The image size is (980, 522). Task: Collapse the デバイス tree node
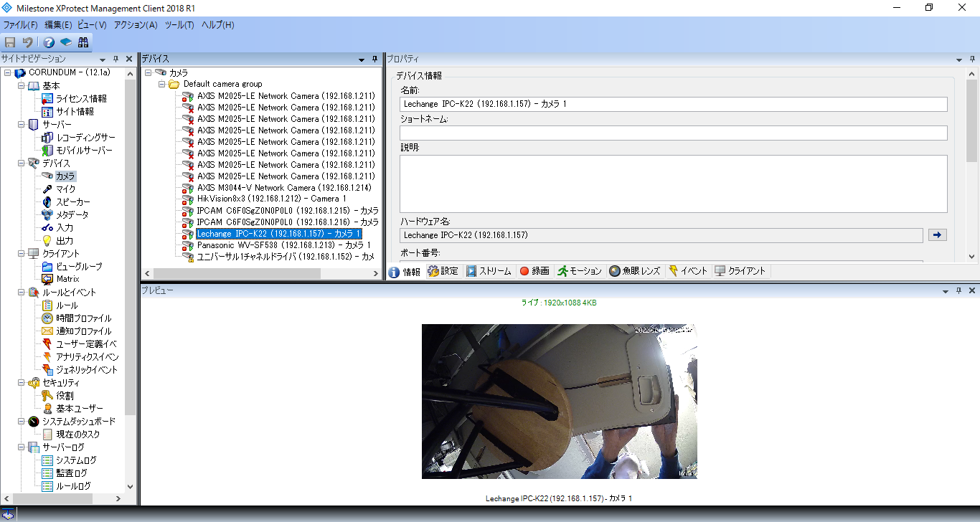pyautogui.click(x=21, y=163)
